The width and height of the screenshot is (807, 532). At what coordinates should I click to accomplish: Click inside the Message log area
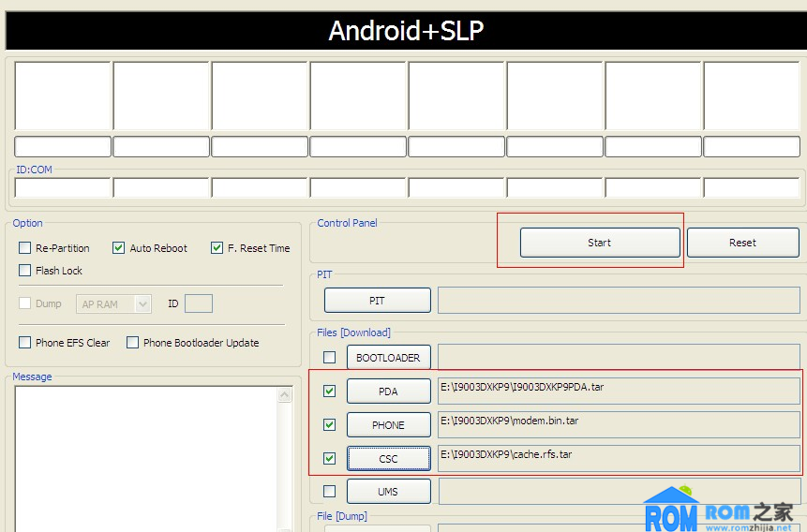(146, 459)
